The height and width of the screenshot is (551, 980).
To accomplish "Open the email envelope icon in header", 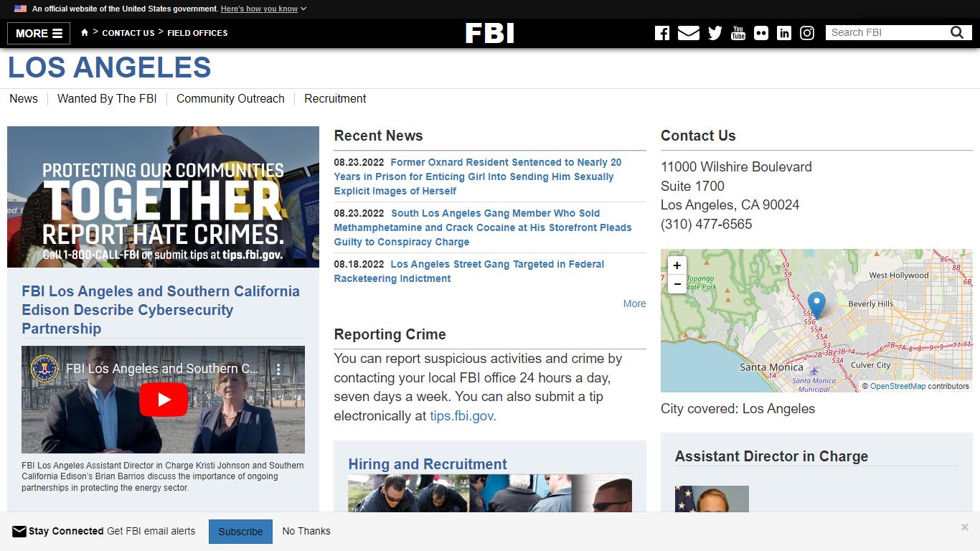I will (x=689, y=33).
